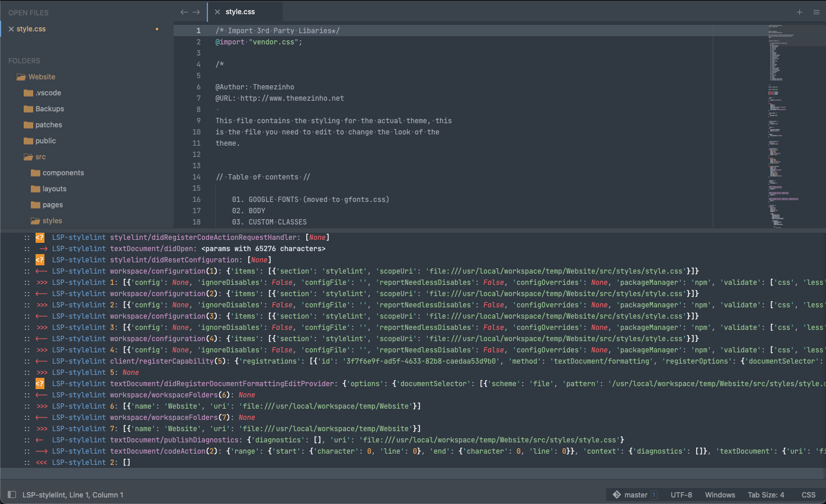Expand the components folder label
This screenshot has height=504, width=826.
pos(63,173)
